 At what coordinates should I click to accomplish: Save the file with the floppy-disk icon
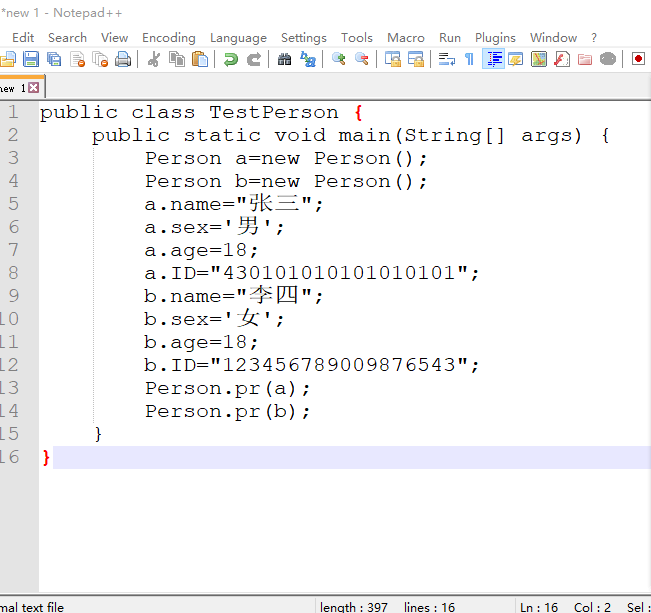click(x=31, y=59)
